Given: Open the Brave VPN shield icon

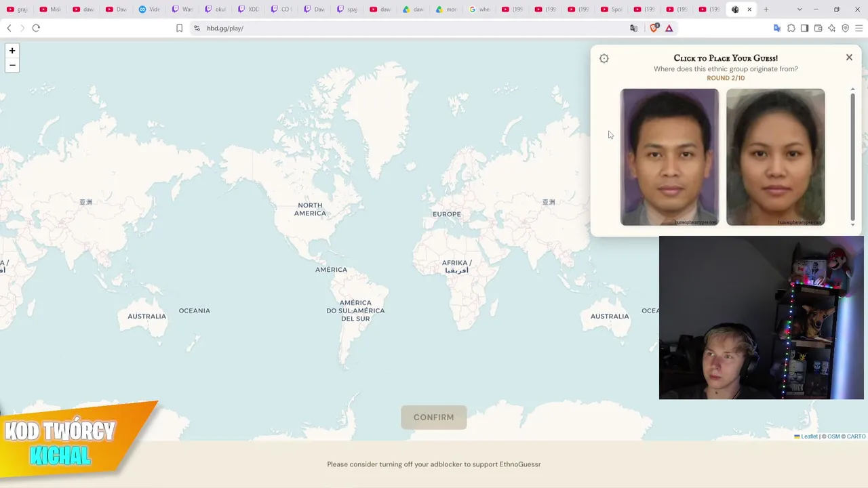Looking at the screenshot, I should (x=846, y=28).
